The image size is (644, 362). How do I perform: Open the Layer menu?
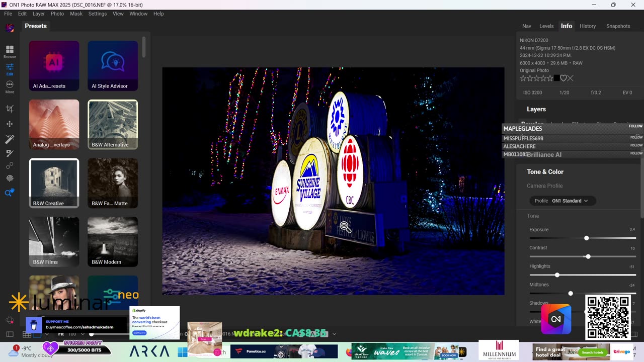[39, 14]
